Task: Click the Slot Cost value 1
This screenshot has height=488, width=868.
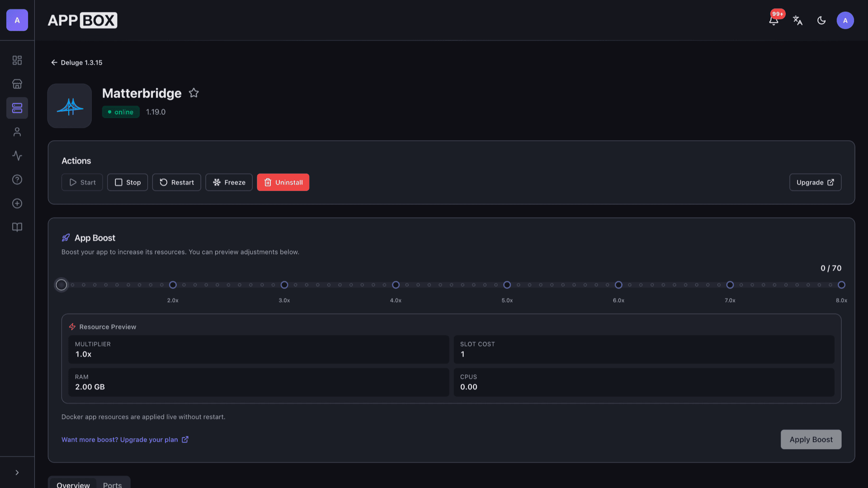Action: (462, 354)
